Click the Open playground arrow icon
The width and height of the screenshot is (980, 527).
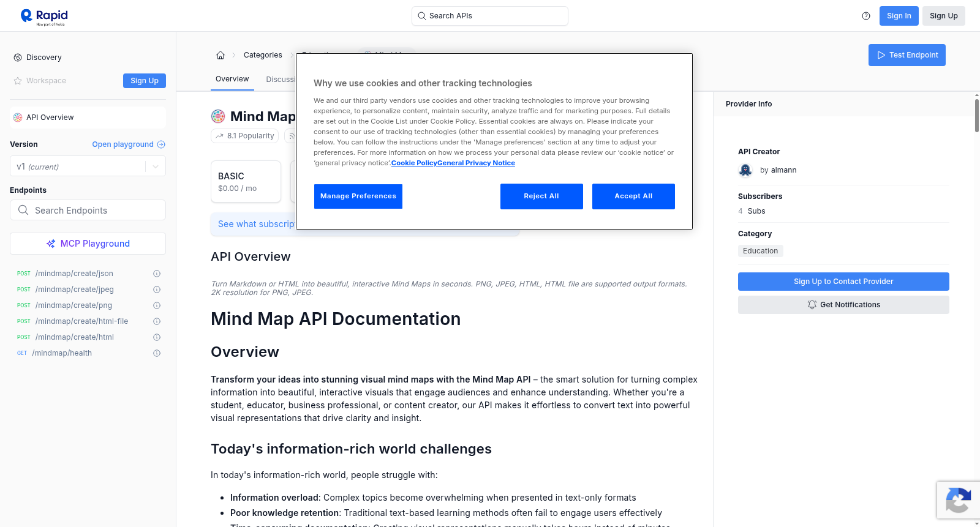click(161, 144)
